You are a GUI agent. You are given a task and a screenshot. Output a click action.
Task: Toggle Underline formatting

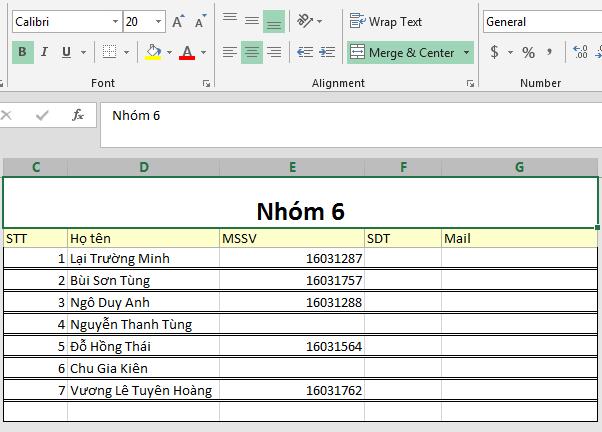pyautogui.click(x=66, y=52)
